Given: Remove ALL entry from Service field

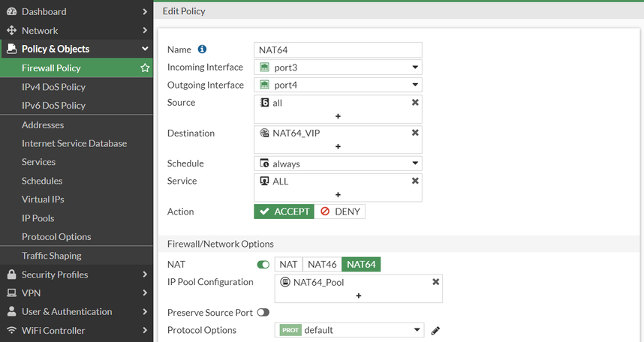Looking at the screenshot, I should click(x=415, y=181).
